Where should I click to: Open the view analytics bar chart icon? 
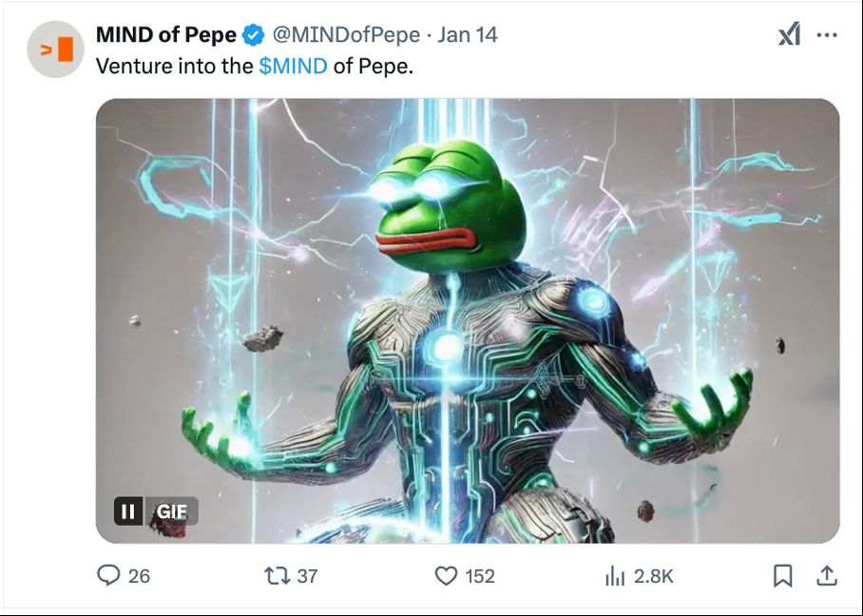tap(615, 575)
